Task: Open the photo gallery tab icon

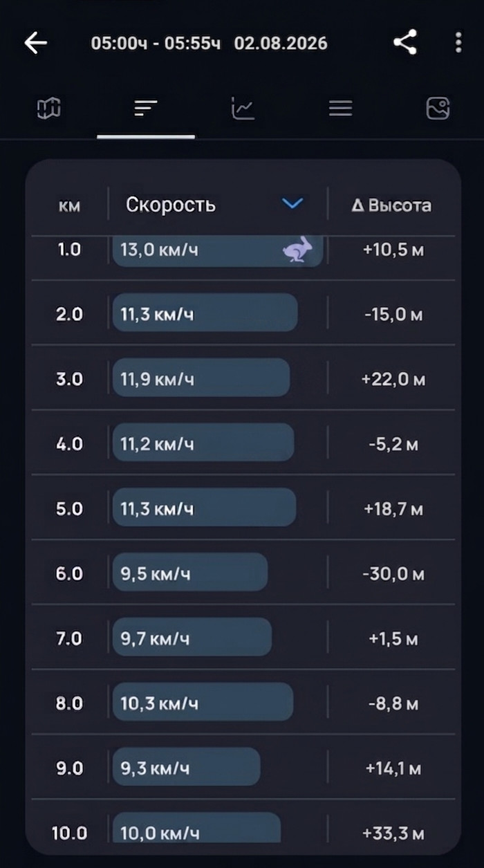Action: point(438,108)
